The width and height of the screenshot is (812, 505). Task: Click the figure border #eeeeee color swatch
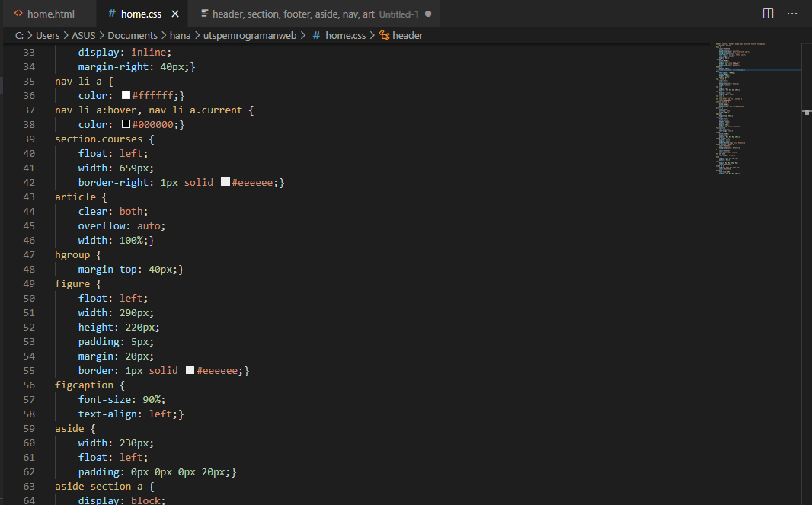[190, 370]
